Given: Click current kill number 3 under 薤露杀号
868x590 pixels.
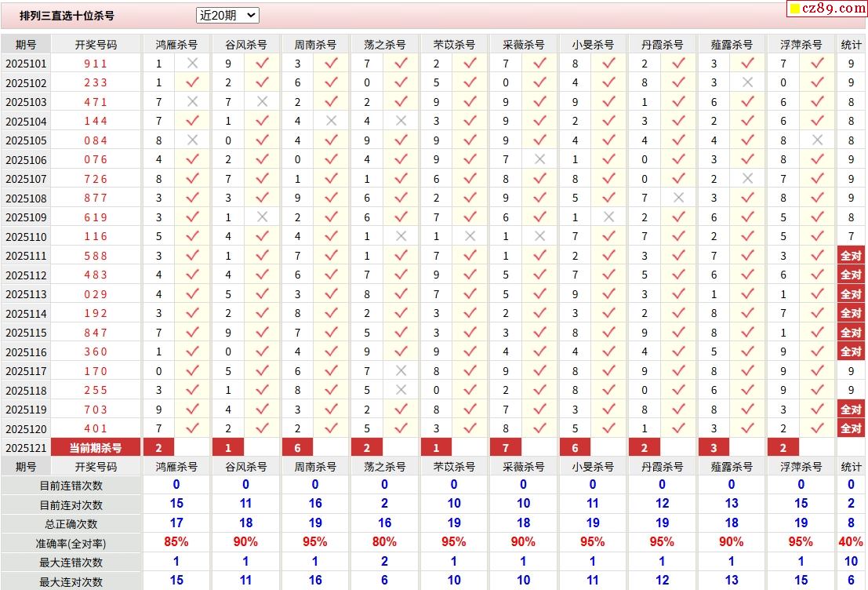Looking at the screenshot, I should pos(714,448).
